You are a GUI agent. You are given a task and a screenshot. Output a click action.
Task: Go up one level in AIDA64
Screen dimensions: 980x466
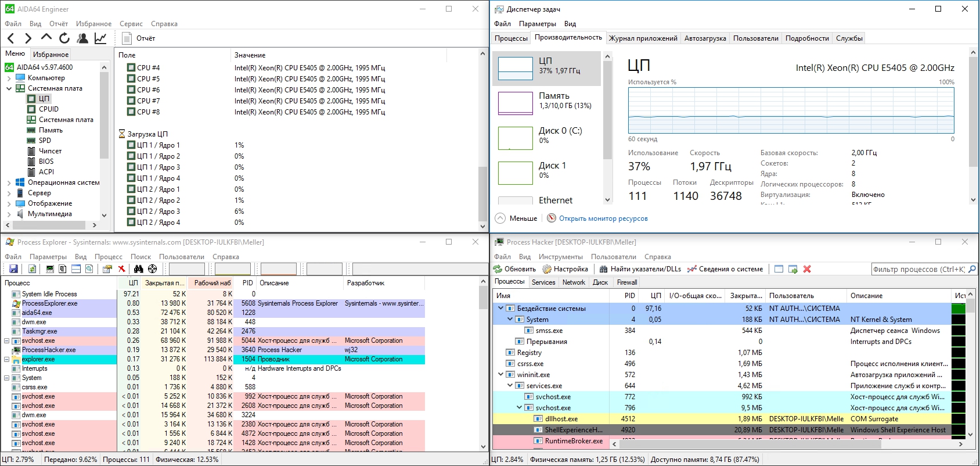[x=46, y=38]
